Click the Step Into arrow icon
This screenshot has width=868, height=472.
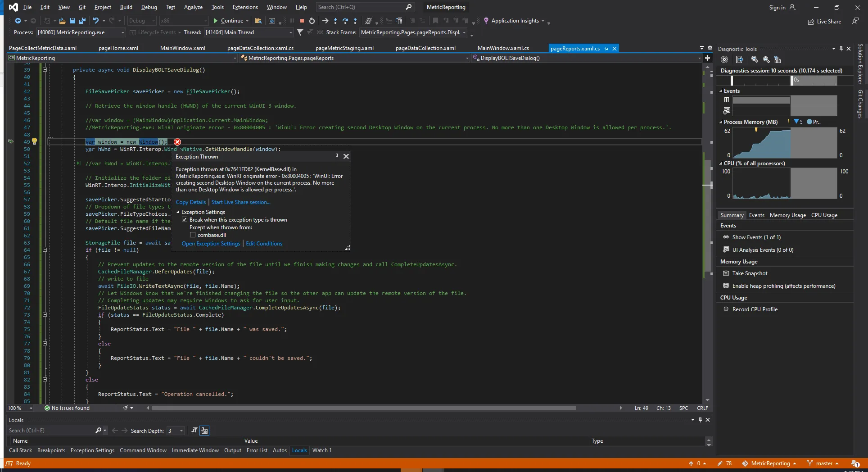point(335,21)
